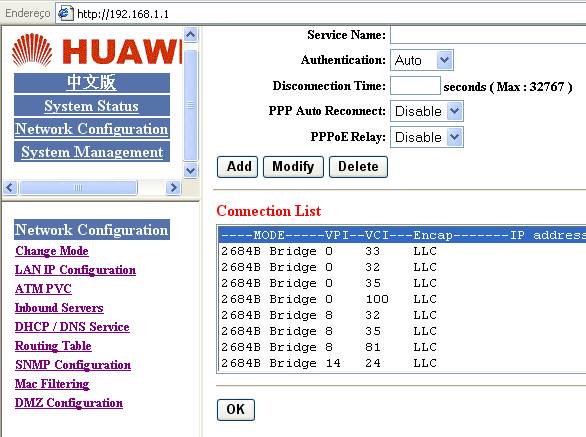Click the scroll up arrow in menu frame
This screenshot has height=437, width=586.
(191, 35)
